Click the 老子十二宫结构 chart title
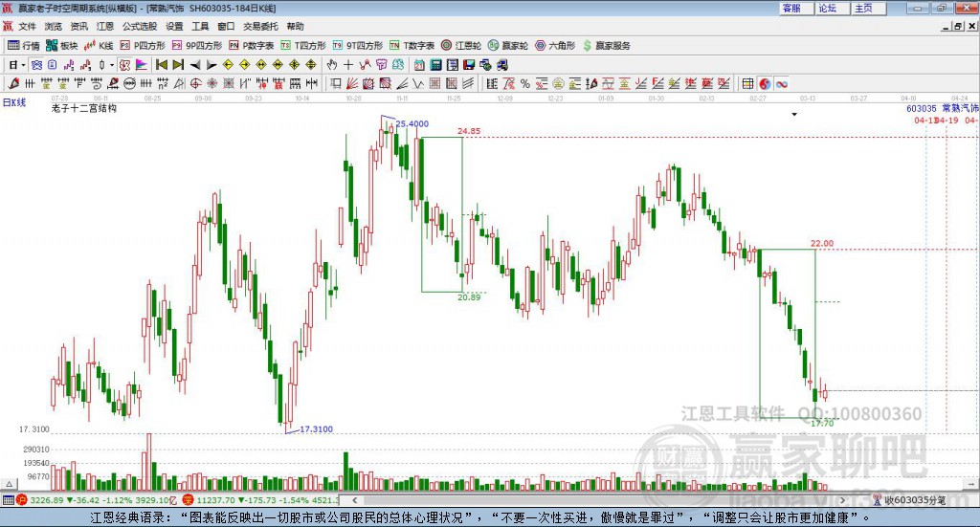980x527 pixels. point(84,109)
